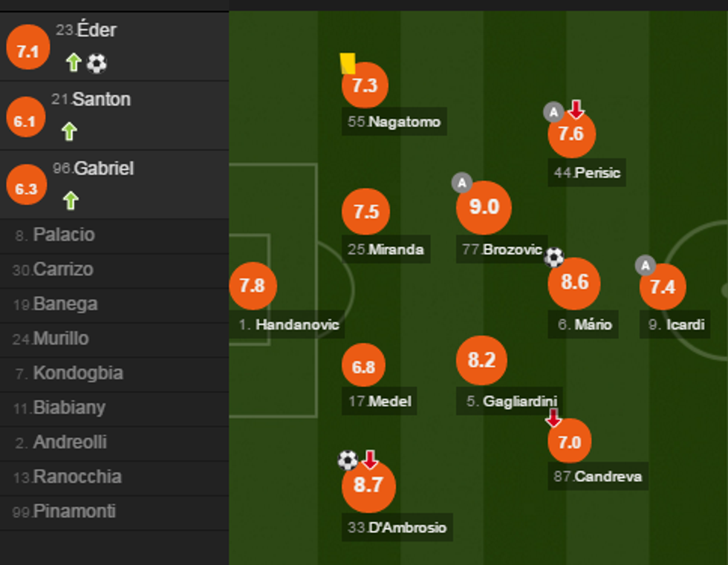728x565 pixels.
Task: Click the goal ball icon near D'Ambrosio
Action: (x=348, y=460)
